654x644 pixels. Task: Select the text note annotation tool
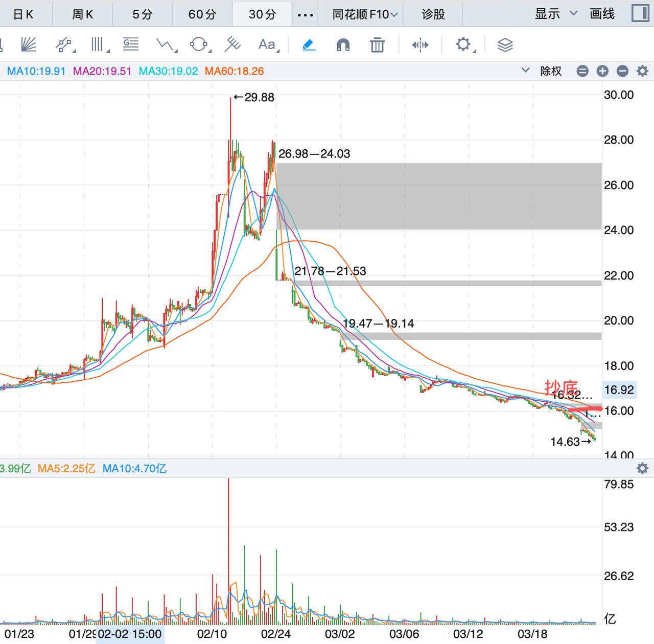pyautogui.click(x=131, y=45)
